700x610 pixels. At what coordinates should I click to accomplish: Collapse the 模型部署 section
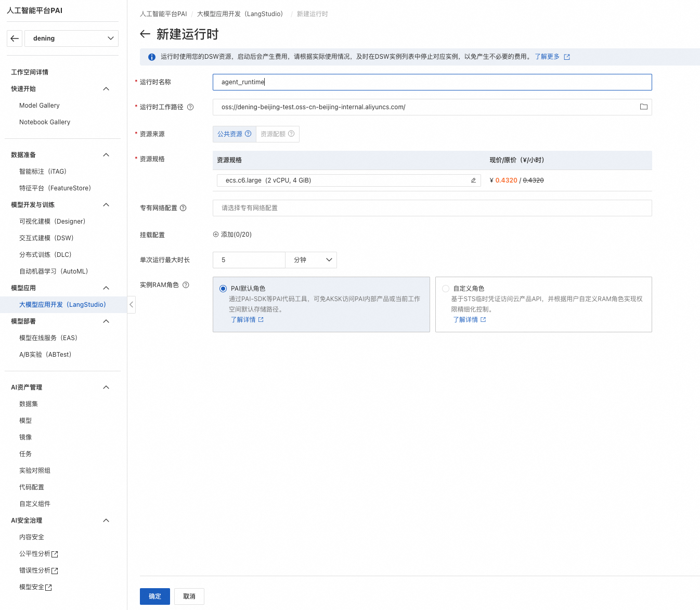[106, 321]
